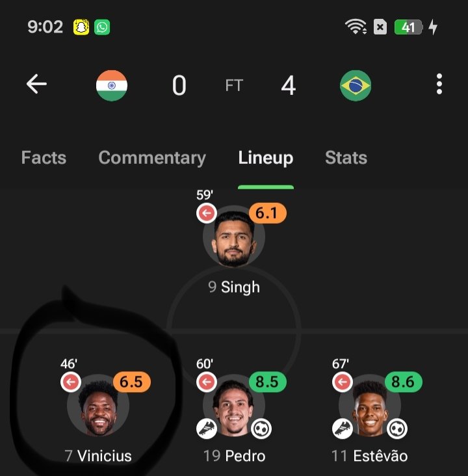This screenshot has width=468, height=476.
Task: Select the Lineup tab
Action: coord(266,158)
